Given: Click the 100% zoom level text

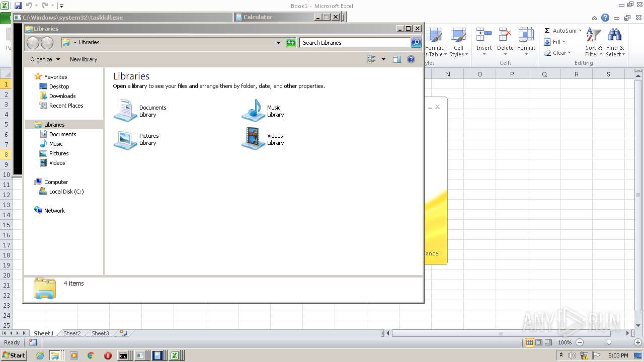Looking at the screenshot, I should pyautogui.click(x=565, y=342).
